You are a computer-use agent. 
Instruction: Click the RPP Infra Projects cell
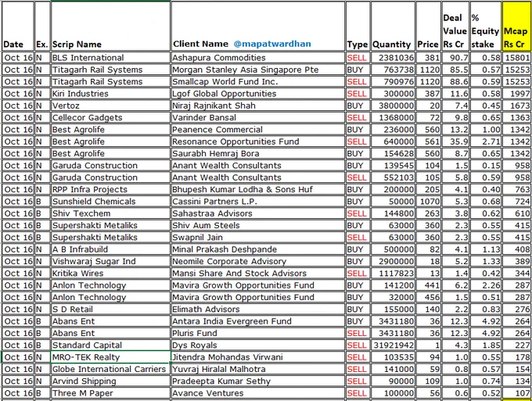click(x=110, y=189)
